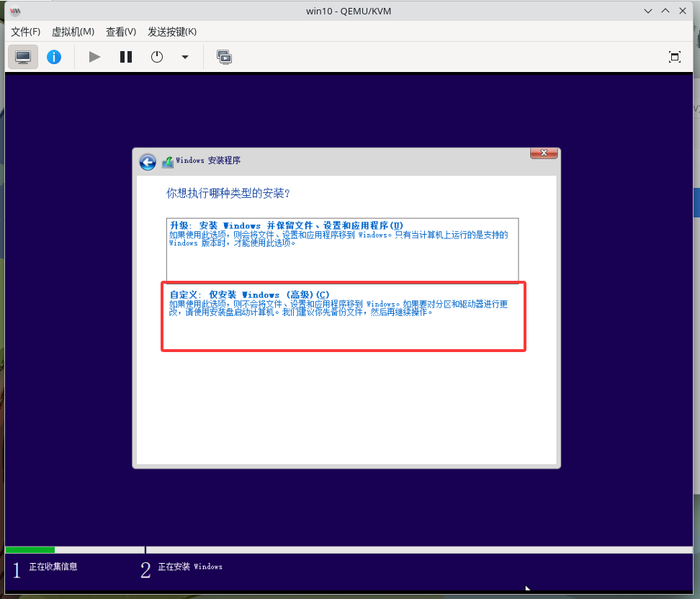
Task: Open the 发送按键(K) menu
Action: pyautogui.click(x=172, y=32)
